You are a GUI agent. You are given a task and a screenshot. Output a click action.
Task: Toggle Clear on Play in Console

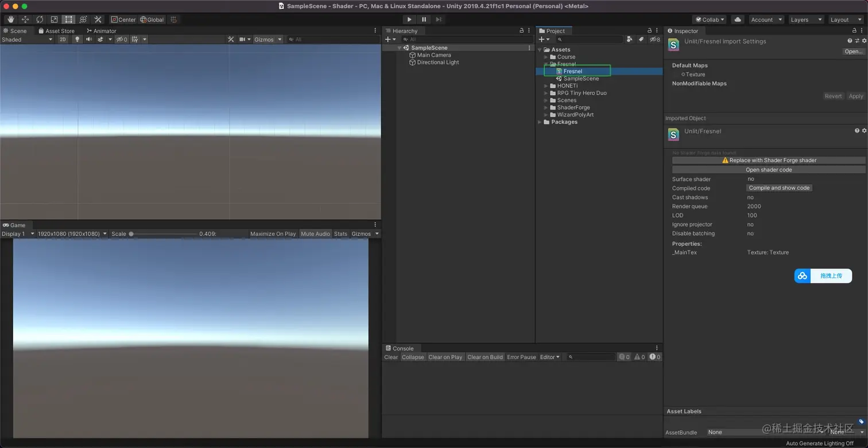click(445, 357)
